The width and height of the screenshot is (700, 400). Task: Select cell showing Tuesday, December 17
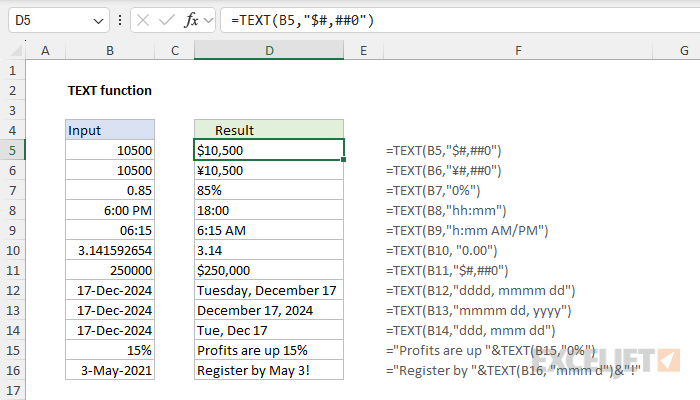click(269, 290)
